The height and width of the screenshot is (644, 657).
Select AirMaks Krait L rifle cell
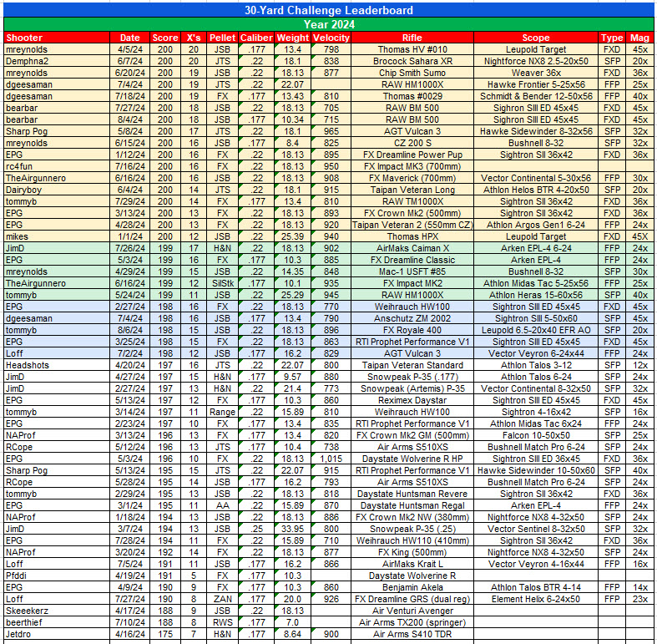coord(412,564)
